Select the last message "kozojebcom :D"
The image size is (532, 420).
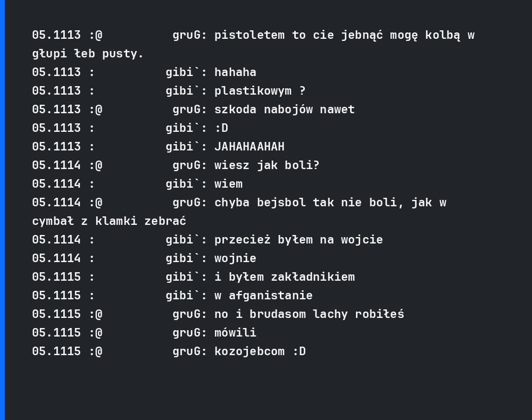[x=260, y=351]
